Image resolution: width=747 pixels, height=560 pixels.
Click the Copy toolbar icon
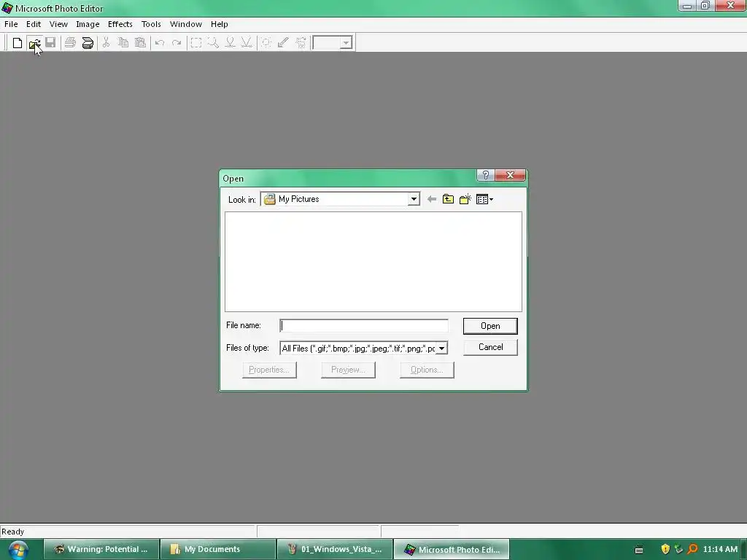pyautogui.click(x=123, y=43)
